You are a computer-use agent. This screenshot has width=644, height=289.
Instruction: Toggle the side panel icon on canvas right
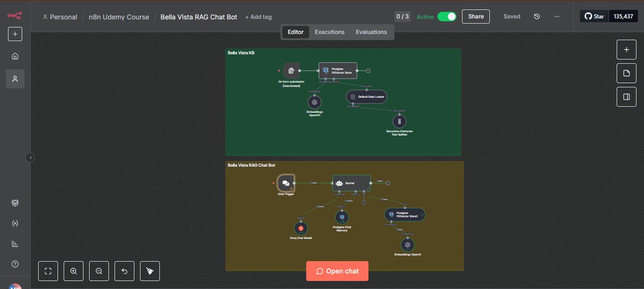[x=626, y=97]
